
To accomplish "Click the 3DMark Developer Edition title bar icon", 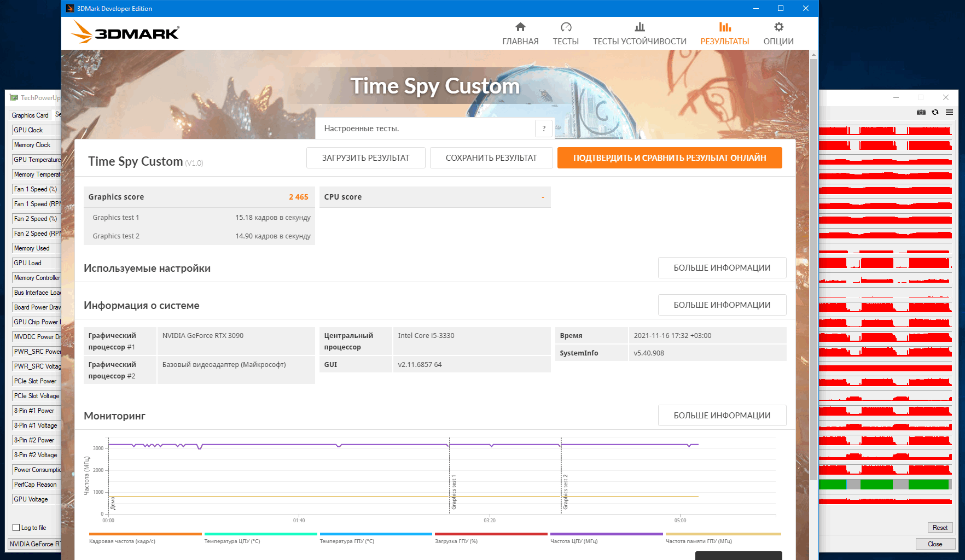I will (70, 8).
